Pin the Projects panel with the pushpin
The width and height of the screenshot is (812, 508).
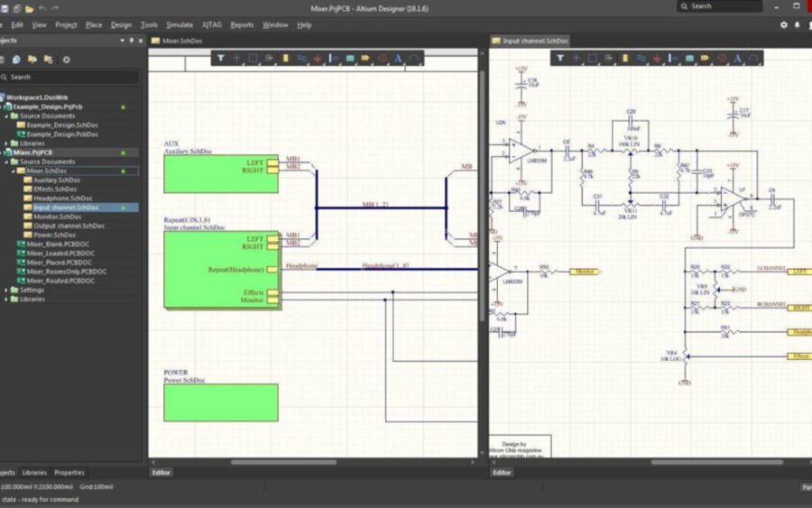(x=131, y=41)
